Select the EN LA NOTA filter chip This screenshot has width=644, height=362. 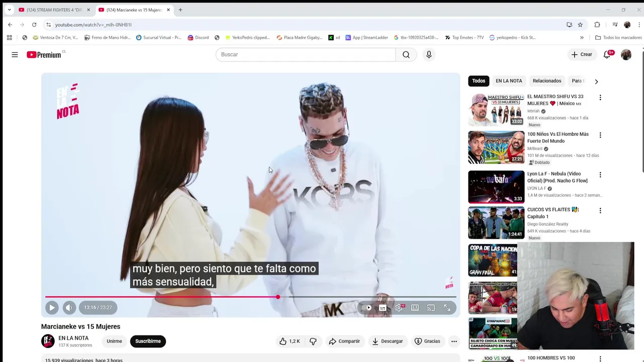[x=509, y=81]
